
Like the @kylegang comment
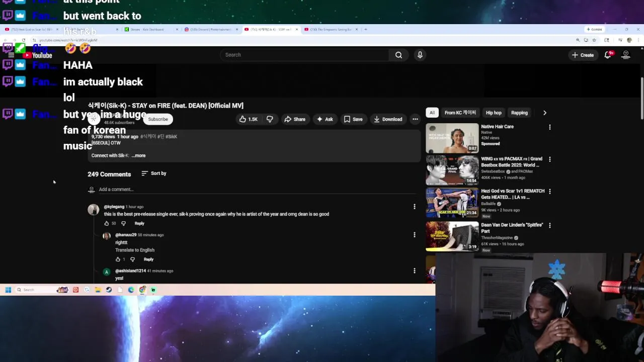[x=107, y=223]
